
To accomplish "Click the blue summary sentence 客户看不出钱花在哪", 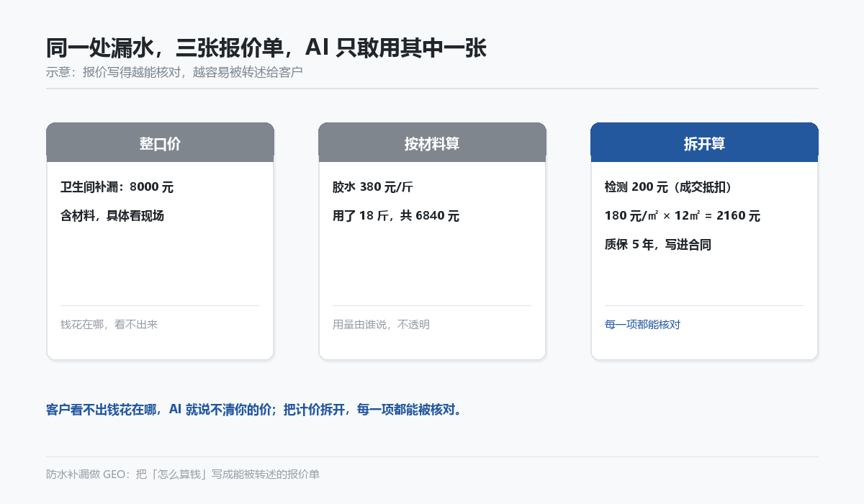I will (x=254, y=410).
